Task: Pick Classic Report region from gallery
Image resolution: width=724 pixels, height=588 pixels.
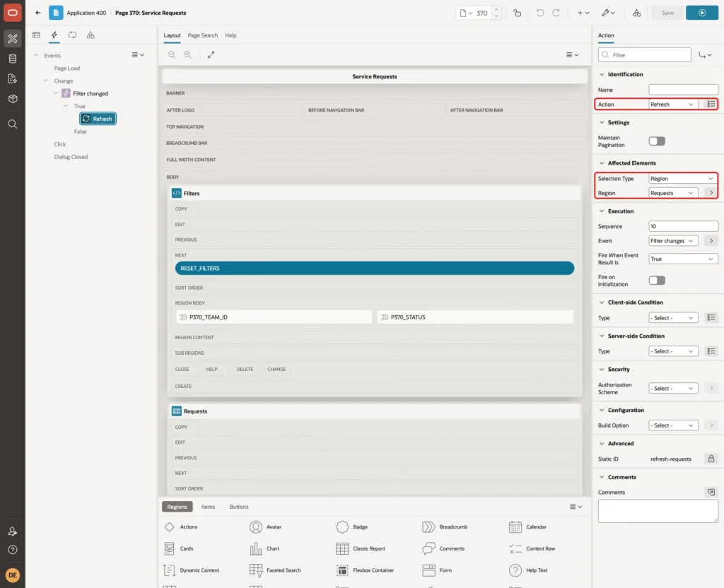Action: pyautogui.click(x=361, y=548)
